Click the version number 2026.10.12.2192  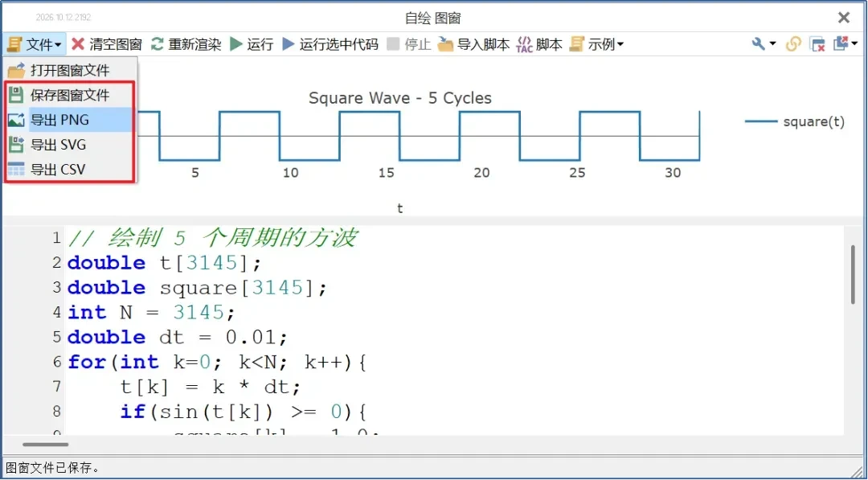[x=63, y=18]
